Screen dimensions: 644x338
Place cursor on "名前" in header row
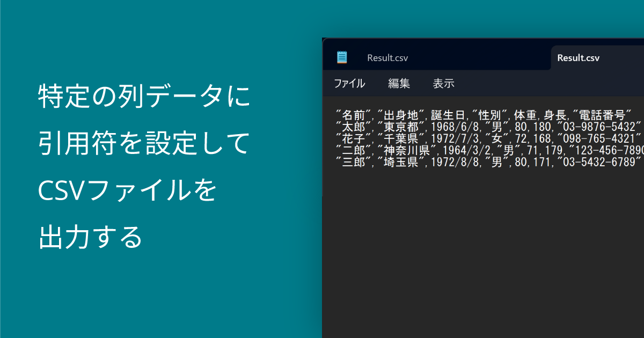354,114
